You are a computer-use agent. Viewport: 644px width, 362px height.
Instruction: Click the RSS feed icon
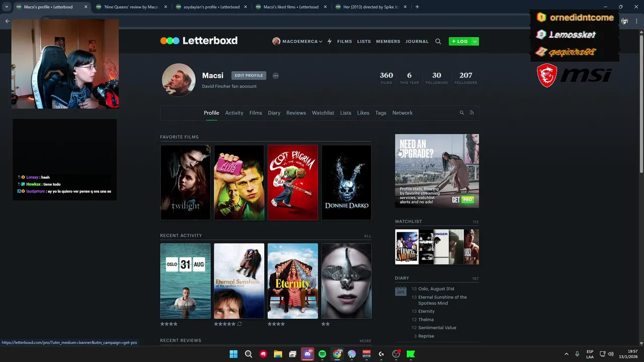coord(471,113)
